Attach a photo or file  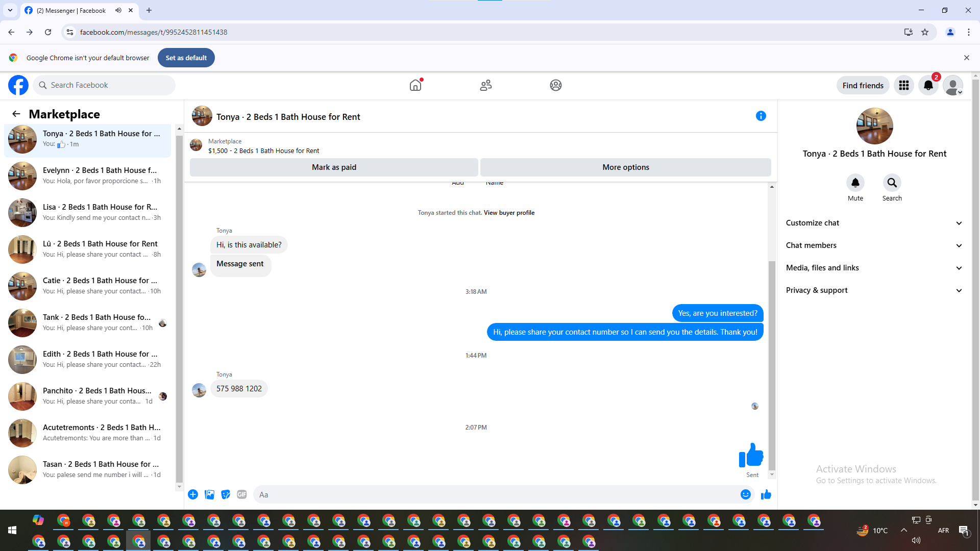tap(209, 494)
